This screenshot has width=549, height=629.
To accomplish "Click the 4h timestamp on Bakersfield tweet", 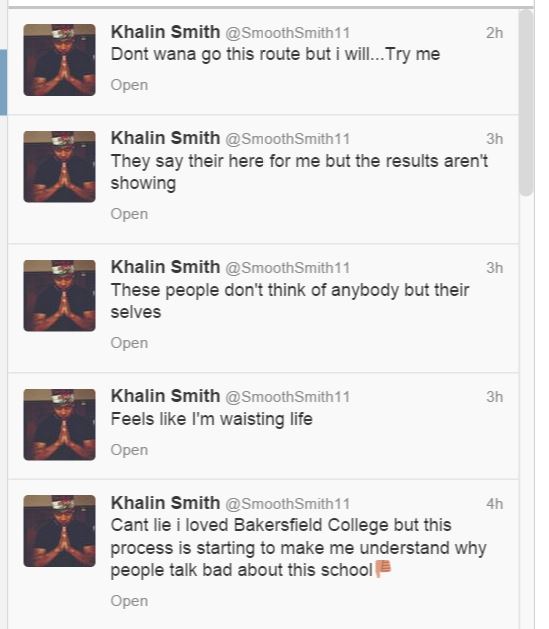I will (x=494, y=504).
